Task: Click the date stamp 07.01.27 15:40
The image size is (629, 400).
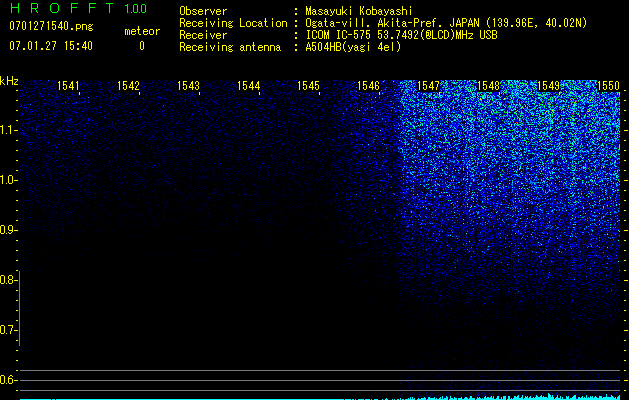Action: coord(51,46)
